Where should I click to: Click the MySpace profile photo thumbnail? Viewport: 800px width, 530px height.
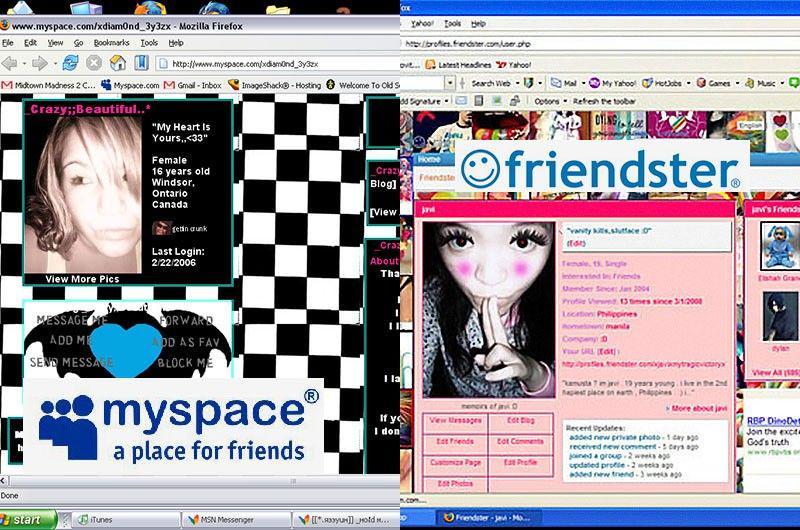tap(83, 194)
